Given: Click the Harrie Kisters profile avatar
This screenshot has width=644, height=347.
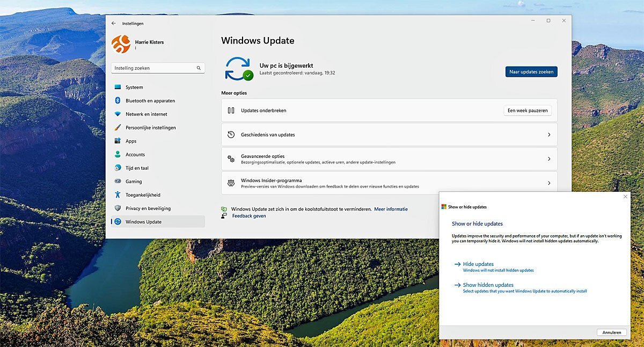Looking at the screenshot, I should [121, 44].
